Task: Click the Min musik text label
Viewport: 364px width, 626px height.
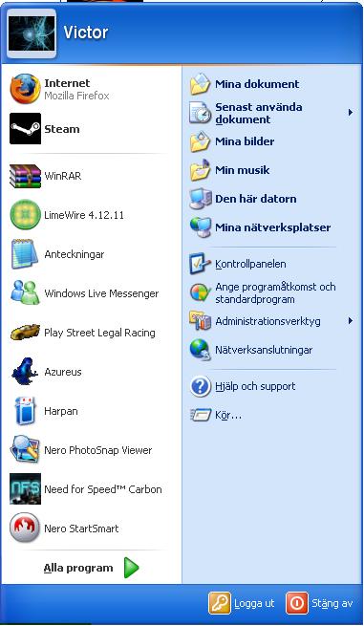Action: (243, 170)
